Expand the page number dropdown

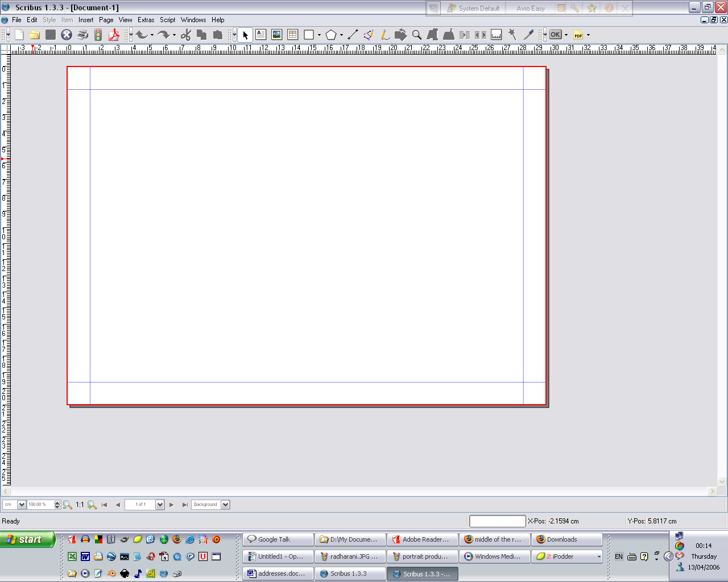coord(160,505)
